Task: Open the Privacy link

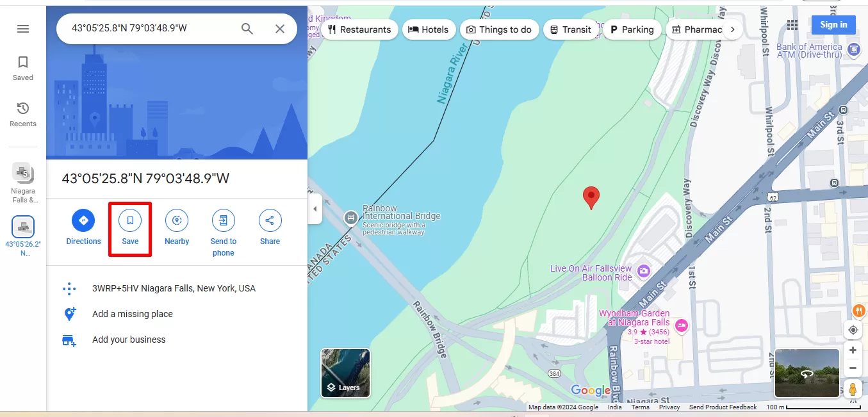Action: coord(669,407)
